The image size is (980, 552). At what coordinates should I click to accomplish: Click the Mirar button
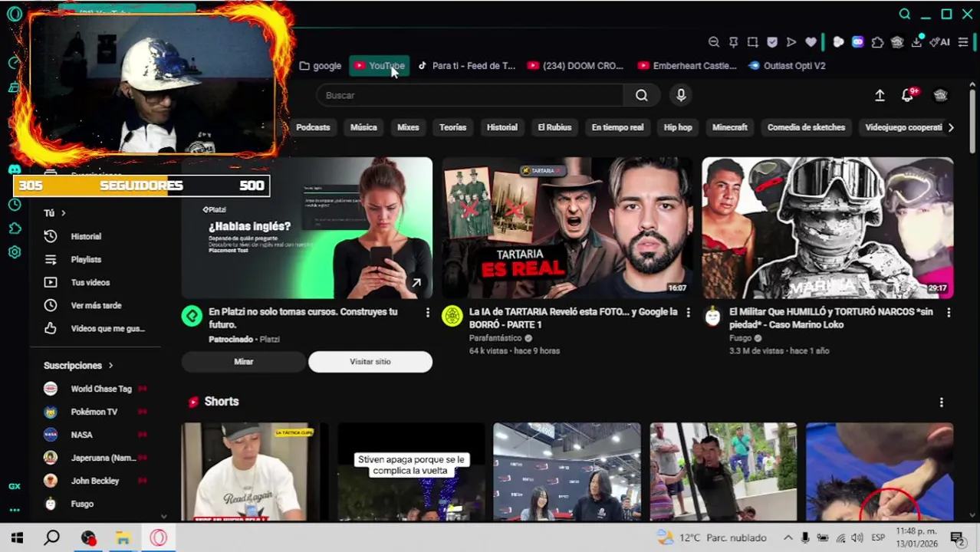tap(243, 362)
